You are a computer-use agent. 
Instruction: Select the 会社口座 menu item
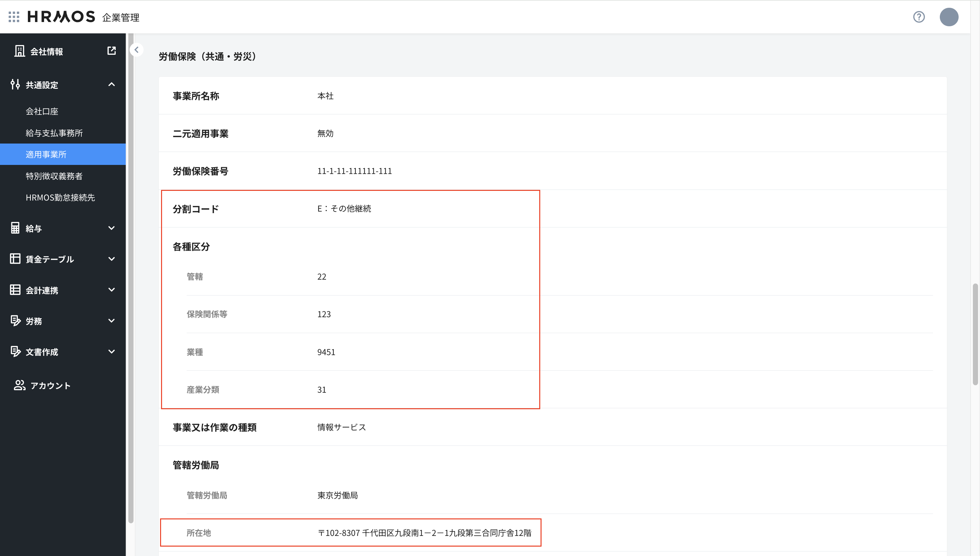pos(42,111)
